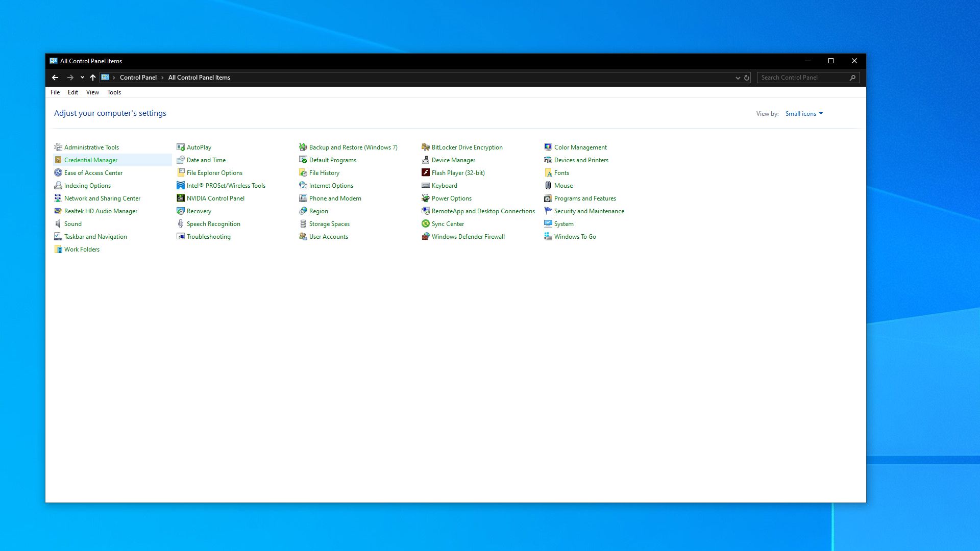This screenshot has width=980, height=551.
Task: Open the Device Manager link
Action: pos(453,160)
